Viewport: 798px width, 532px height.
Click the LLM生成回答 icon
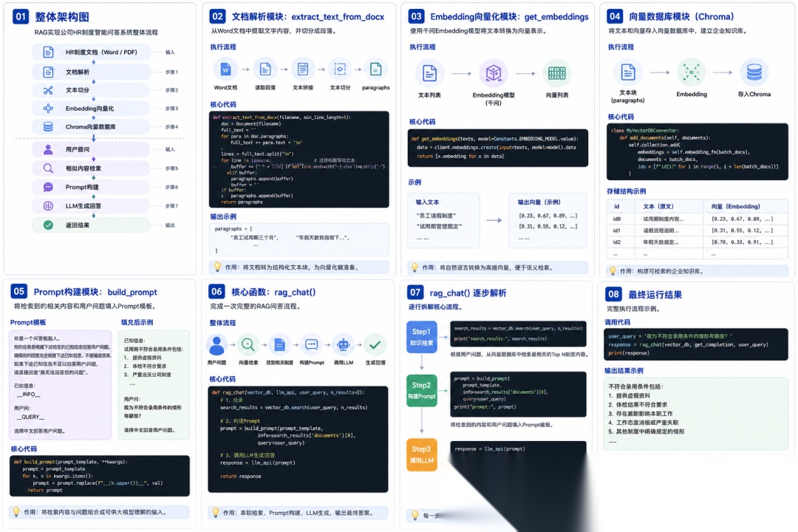click(48, 205)
